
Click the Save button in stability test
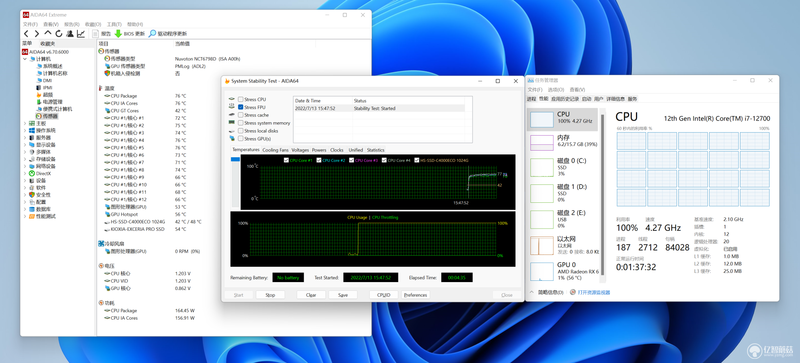tap(343, 295)
